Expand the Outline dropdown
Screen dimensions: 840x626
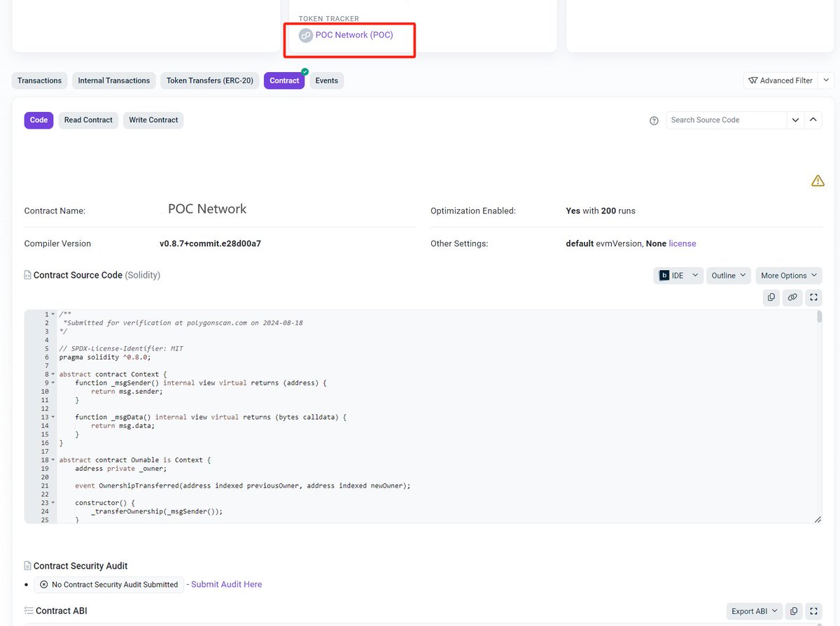[x=729, y=276]
